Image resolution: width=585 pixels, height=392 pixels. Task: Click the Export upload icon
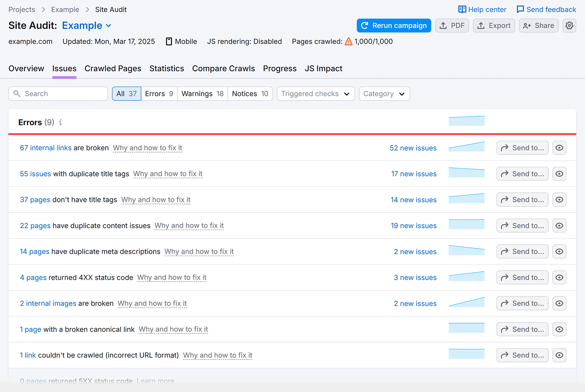(481, 26)
